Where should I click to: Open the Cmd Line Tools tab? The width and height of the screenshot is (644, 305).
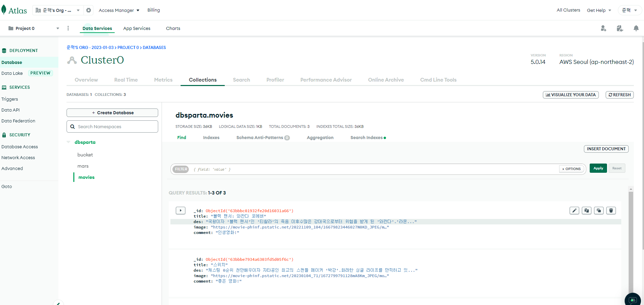click(438, 80)
